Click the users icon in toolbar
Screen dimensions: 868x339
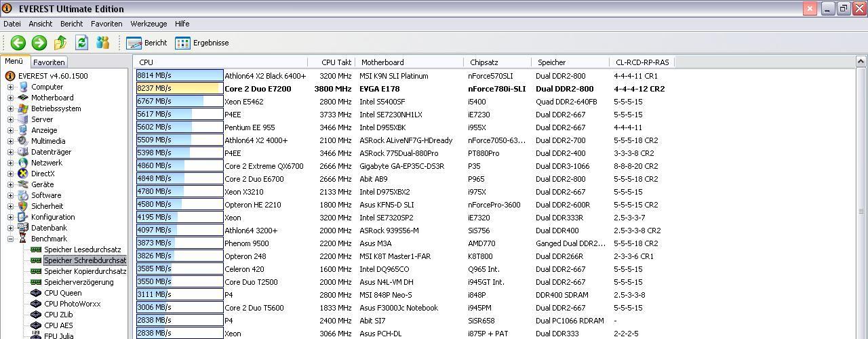102,43
